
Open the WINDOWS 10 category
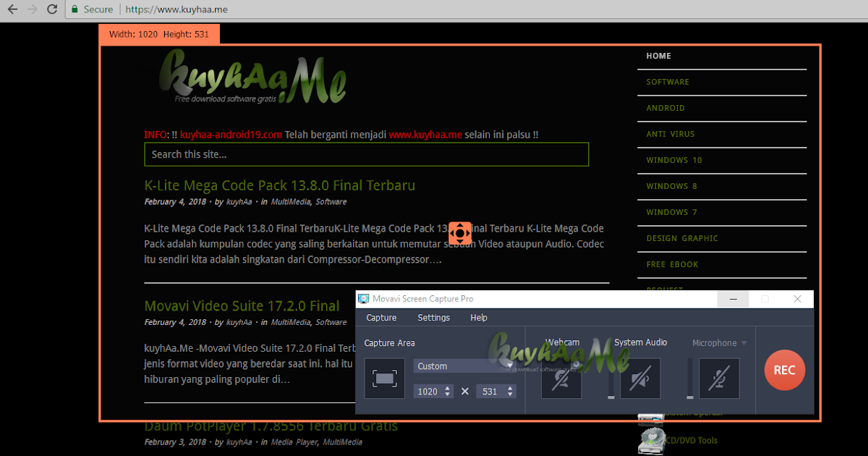coord(674,160)
